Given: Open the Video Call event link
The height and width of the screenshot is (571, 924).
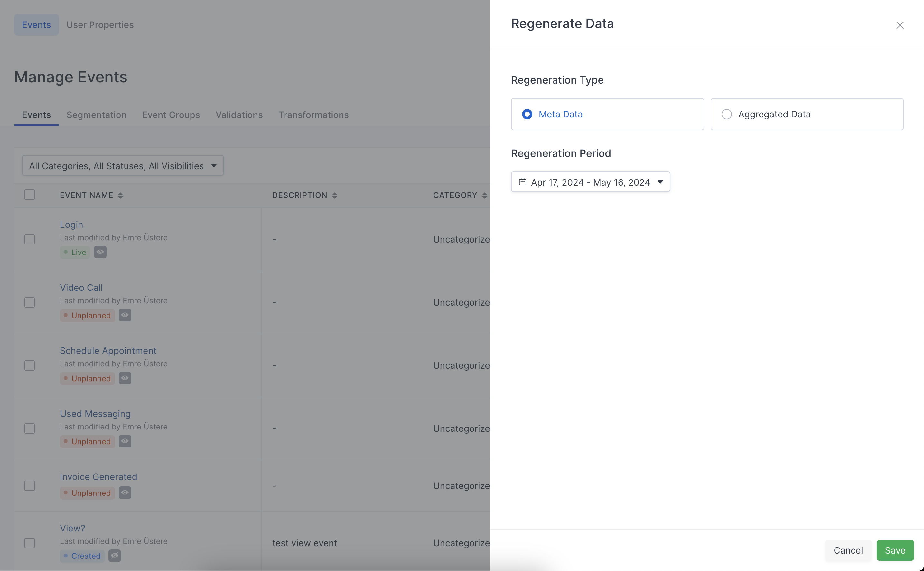Looking at the screenshot, I should click(x=81, y=287).
